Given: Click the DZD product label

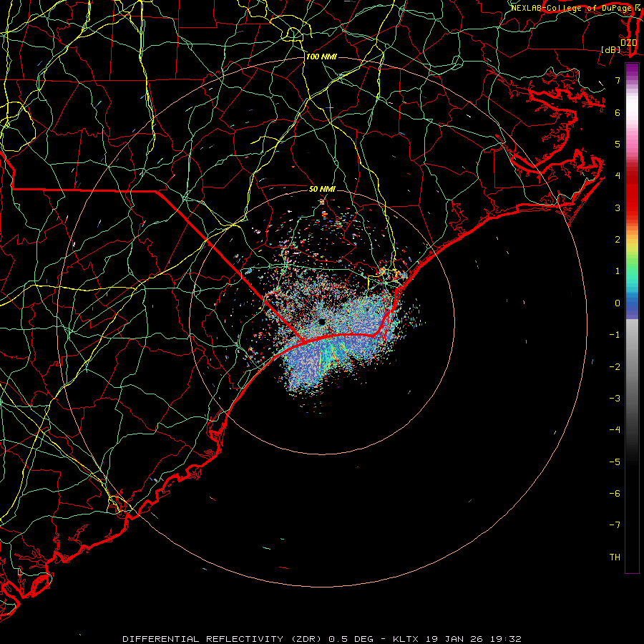Looking at the screenshot, I should click(628, 43).
